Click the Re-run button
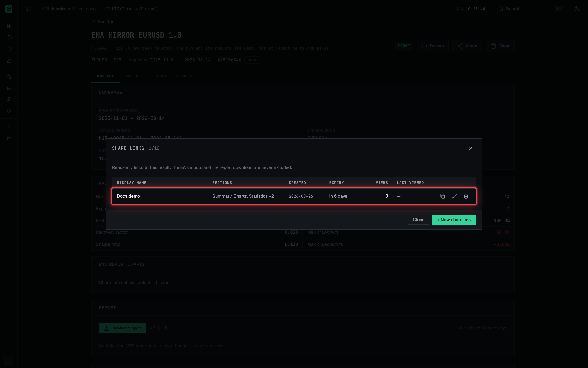Screen dimensions: 588x368 tap(433, 46)
